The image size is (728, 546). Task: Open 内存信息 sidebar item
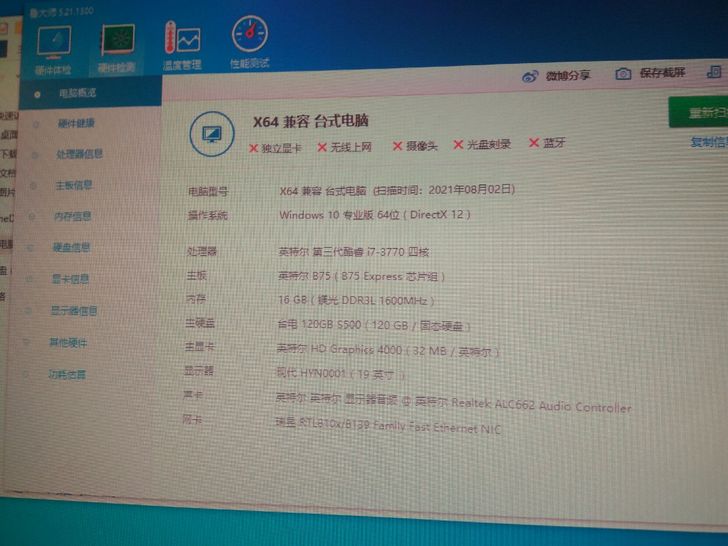pyautogui.click(x=72, y=216)
